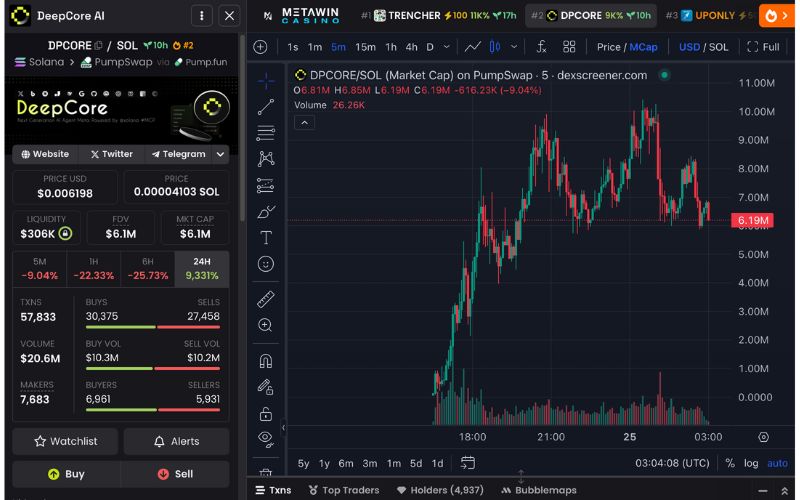Toggle hide all drawings eye icon

coord(266,438)
